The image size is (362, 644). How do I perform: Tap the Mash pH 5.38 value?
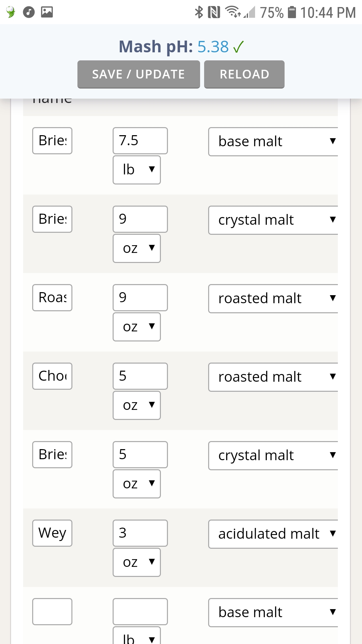click(213, 47)
